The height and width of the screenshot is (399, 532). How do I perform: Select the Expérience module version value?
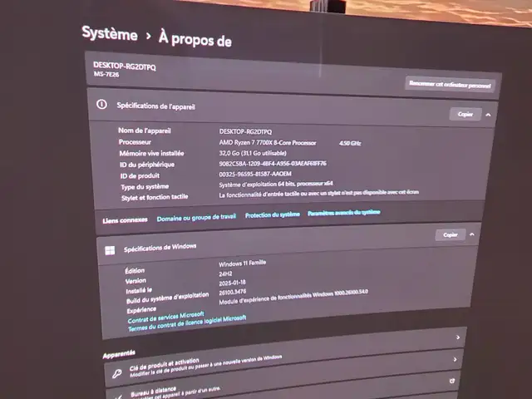(293, 297)
